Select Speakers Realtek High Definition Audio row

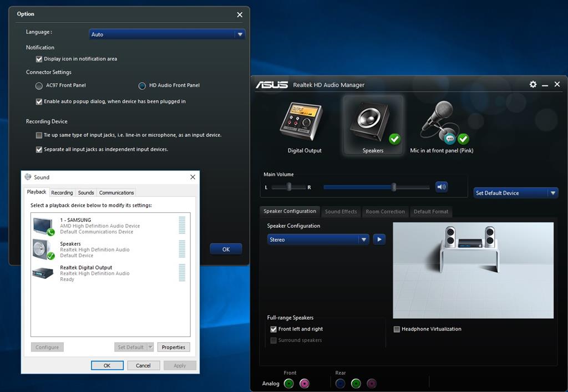(x=110, y=250)
